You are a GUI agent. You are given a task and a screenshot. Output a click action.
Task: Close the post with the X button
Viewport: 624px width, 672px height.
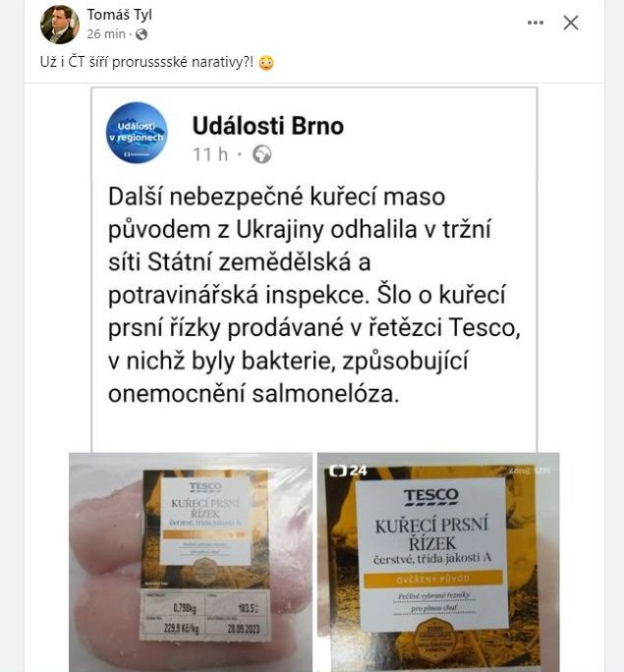coord(571,23)
